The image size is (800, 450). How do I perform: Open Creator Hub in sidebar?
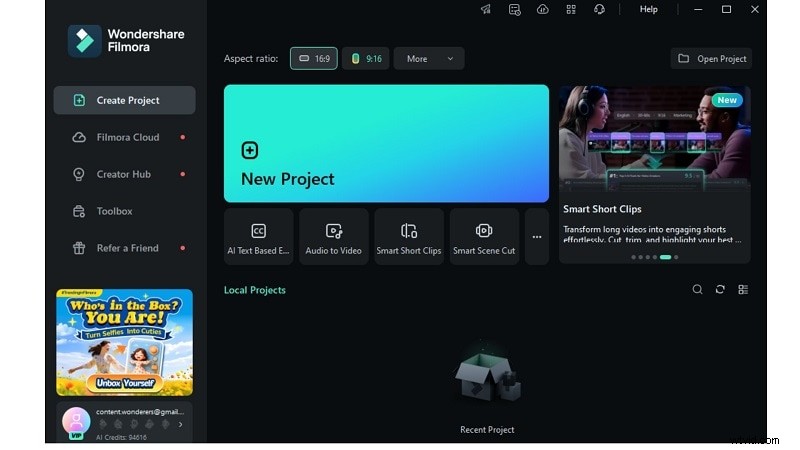pyautogui.click(x=124, y=174)
